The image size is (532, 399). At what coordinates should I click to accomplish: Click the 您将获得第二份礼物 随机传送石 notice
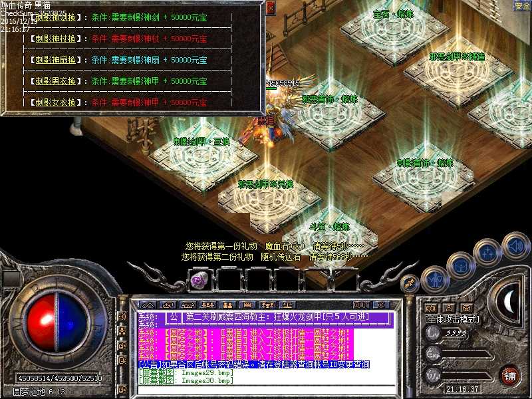tap(275, 257)
